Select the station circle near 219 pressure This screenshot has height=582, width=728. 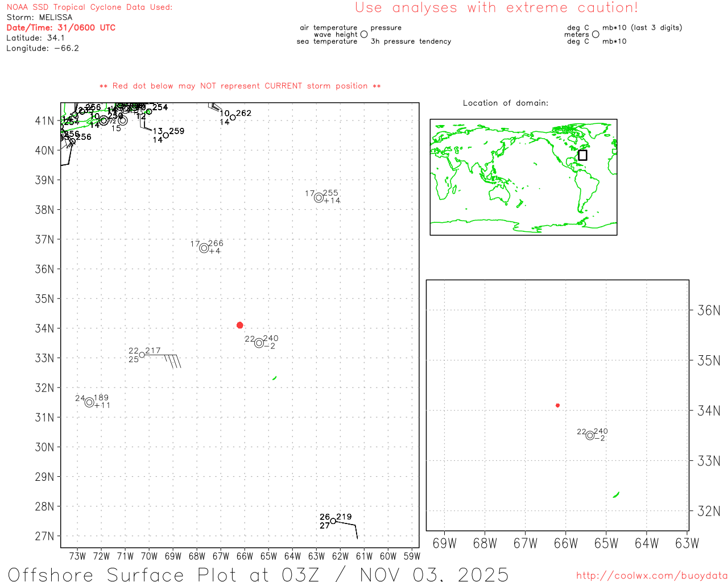pos(333,521)
